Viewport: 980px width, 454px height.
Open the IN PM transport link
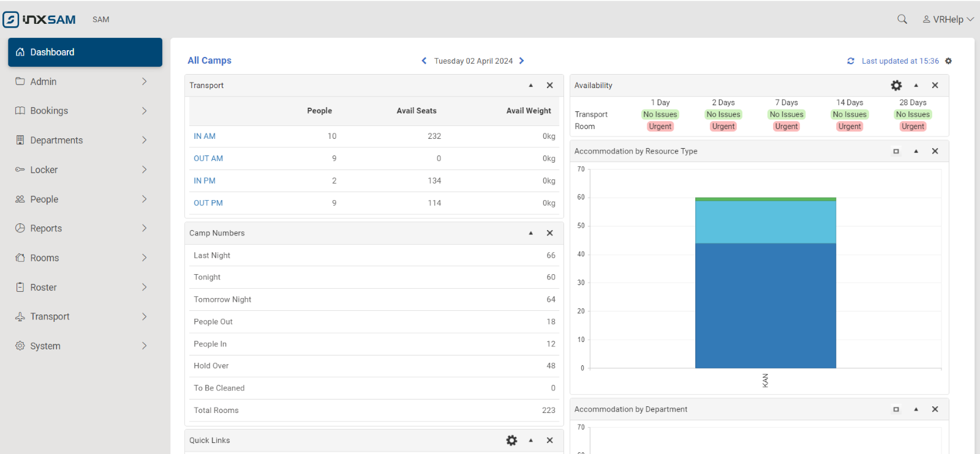(x=205, y=181)
